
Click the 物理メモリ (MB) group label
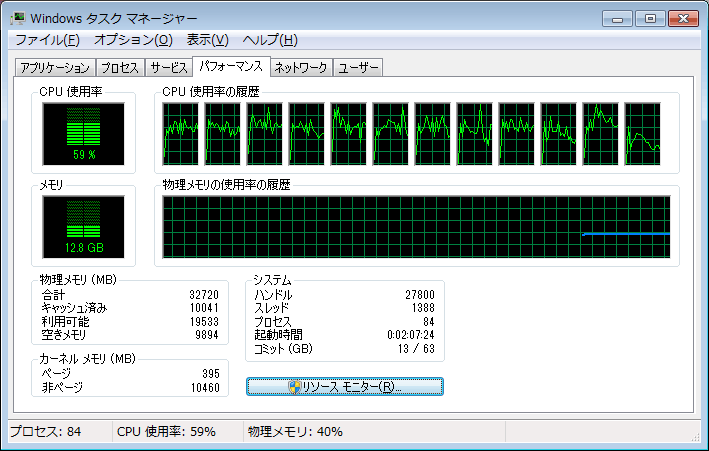[x=78, y=280]
